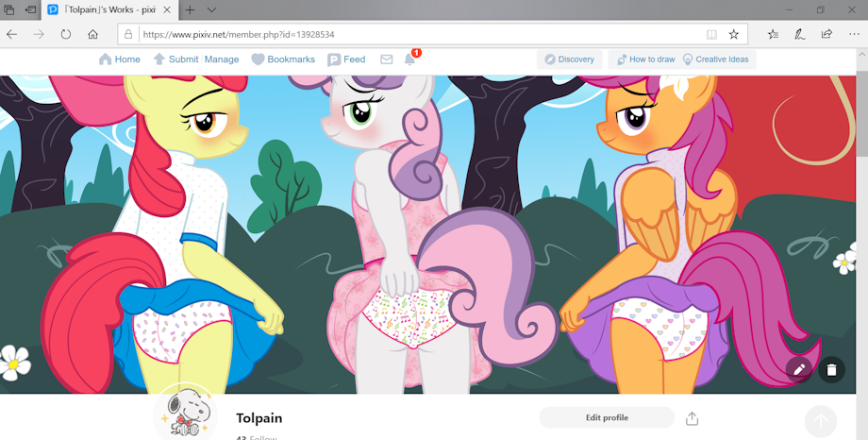Click the Edit profile button
Image resolution: width=868 pixels, height=440 pixels.
tap(607, 418)
